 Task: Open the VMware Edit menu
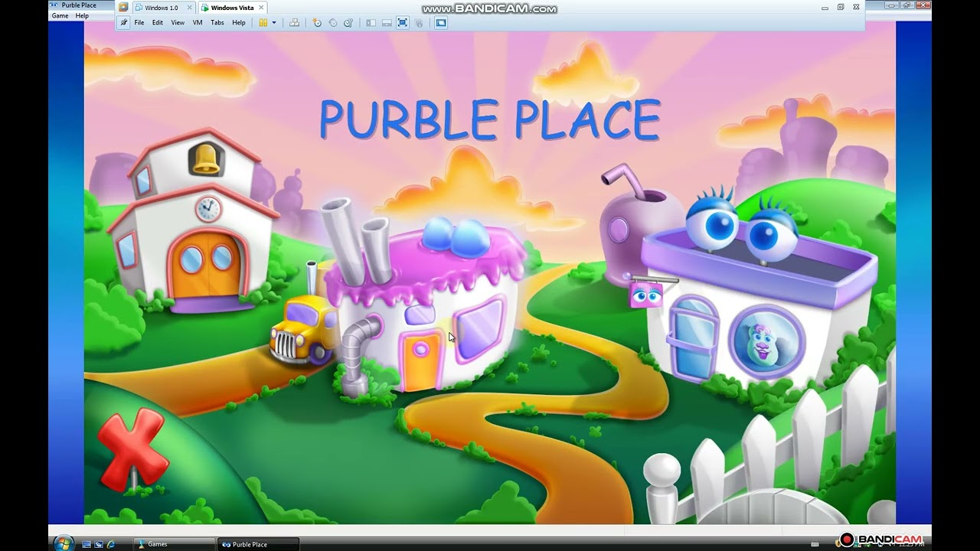click(158, 23)
